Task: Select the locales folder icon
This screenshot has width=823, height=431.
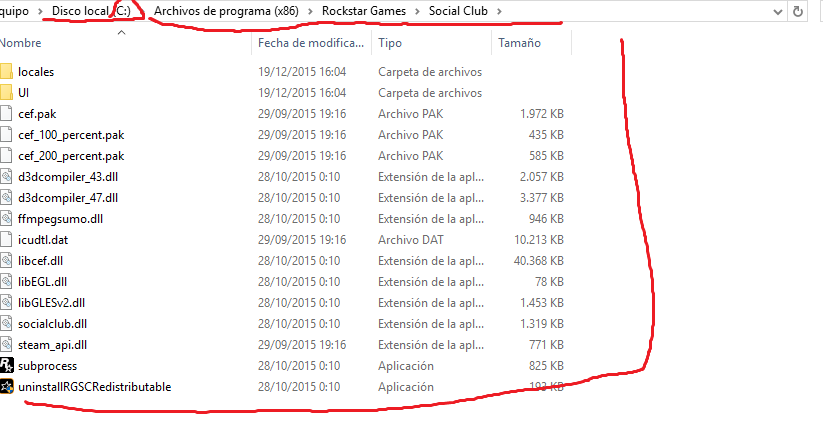Action: [6, 71]
